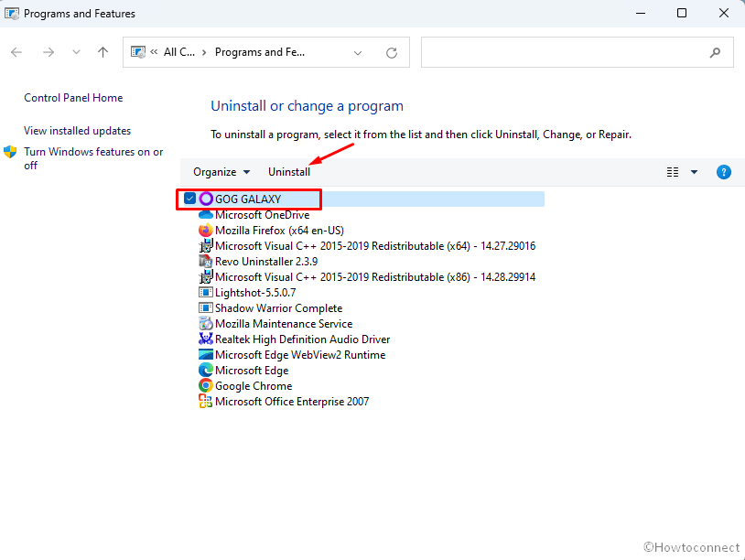Viewport: 745px width, 560px height.
Task: Select Visual C++ Redistributable (x64) 14.27.29016
Action: click(x=375, y=246)
